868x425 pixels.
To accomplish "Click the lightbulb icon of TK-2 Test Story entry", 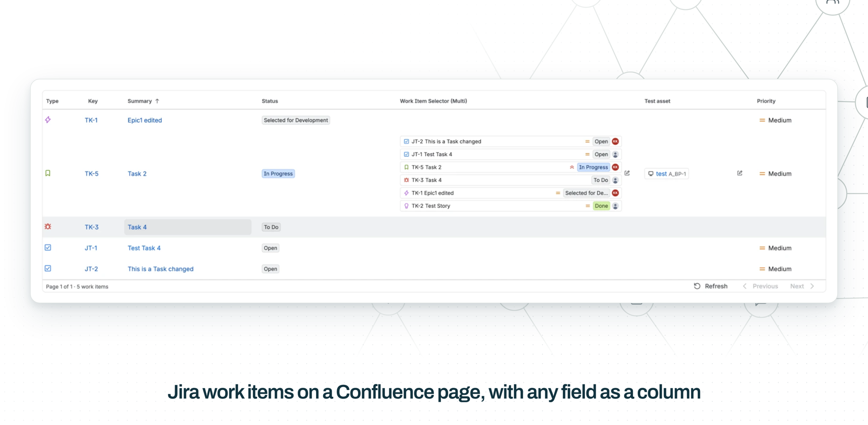I will [x=407, y=206].
